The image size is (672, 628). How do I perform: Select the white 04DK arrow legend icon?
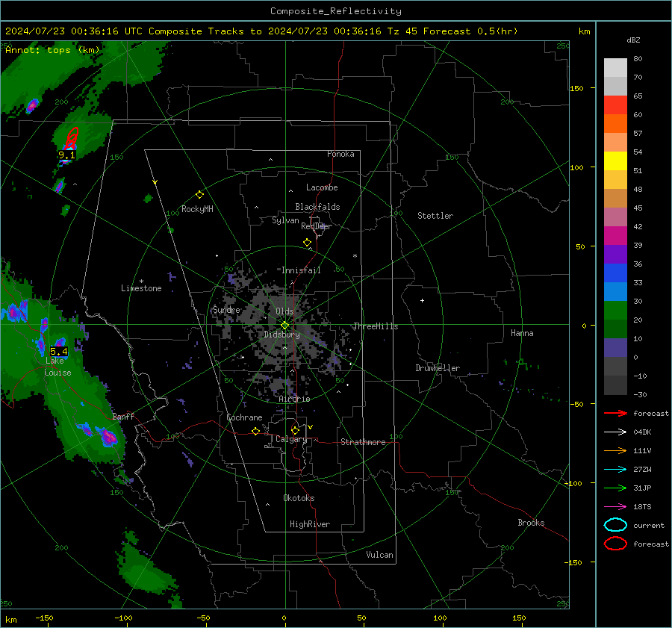pyautogui.click(x=615, y=432)
